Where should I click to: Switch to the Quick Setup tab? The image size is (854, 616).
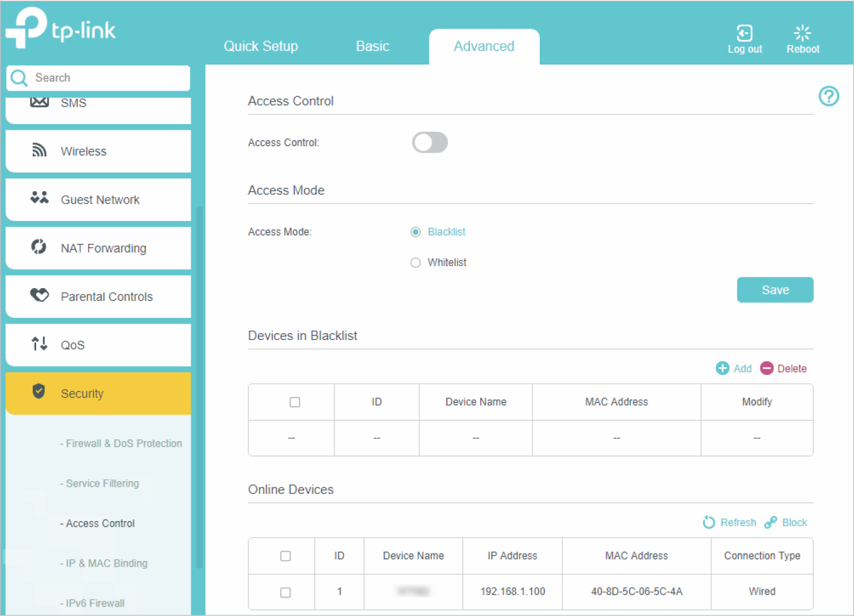[260, 46]
